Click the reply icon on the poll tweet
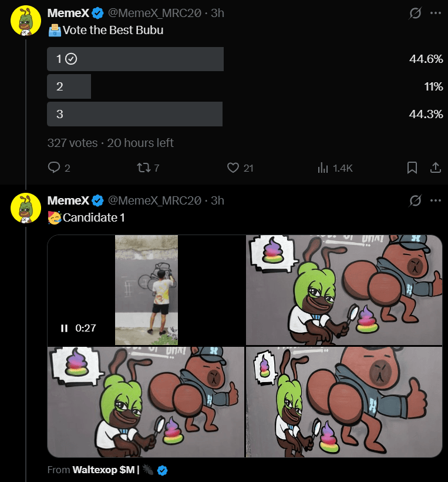This screenshot has height=482, width=448. (x=53, y=168)
